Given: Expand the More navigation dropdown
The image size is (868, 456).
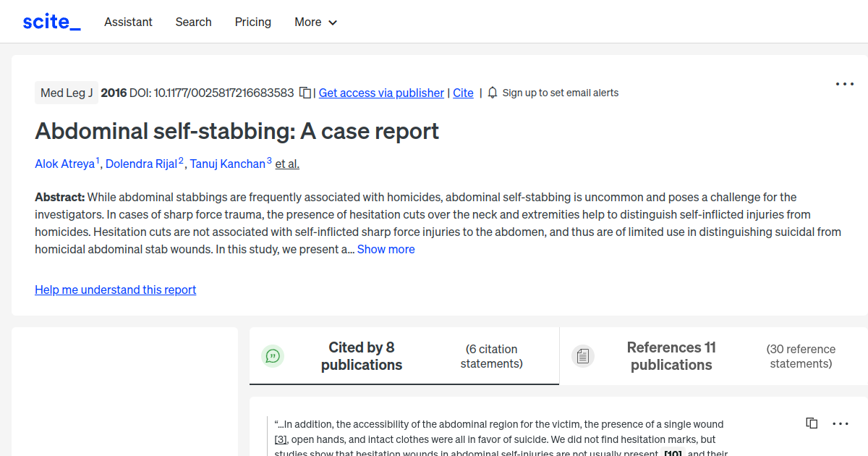Looking at the screenshot, I should [315, 22].
